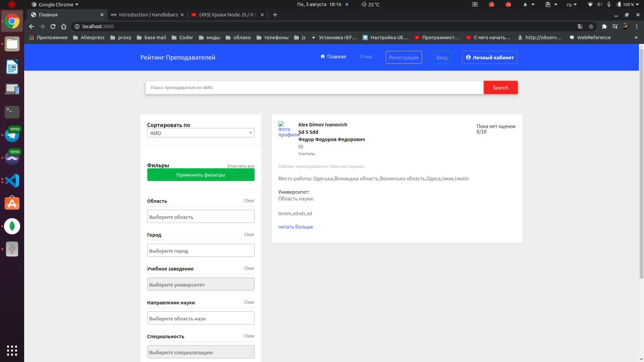The height and width of the screenshot is (362, 644).
Task: Open Telegram from the dock
Action: click(12, 135)
